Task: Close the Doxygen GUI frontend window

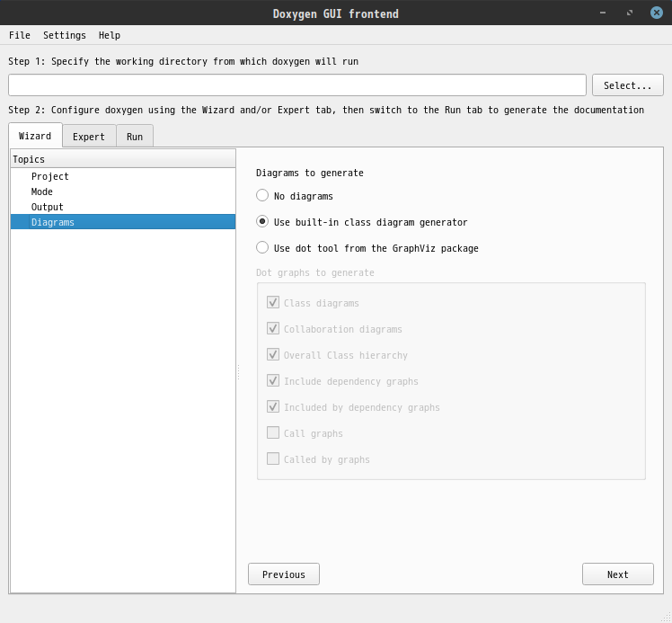Action: click(x=656, y=13)
